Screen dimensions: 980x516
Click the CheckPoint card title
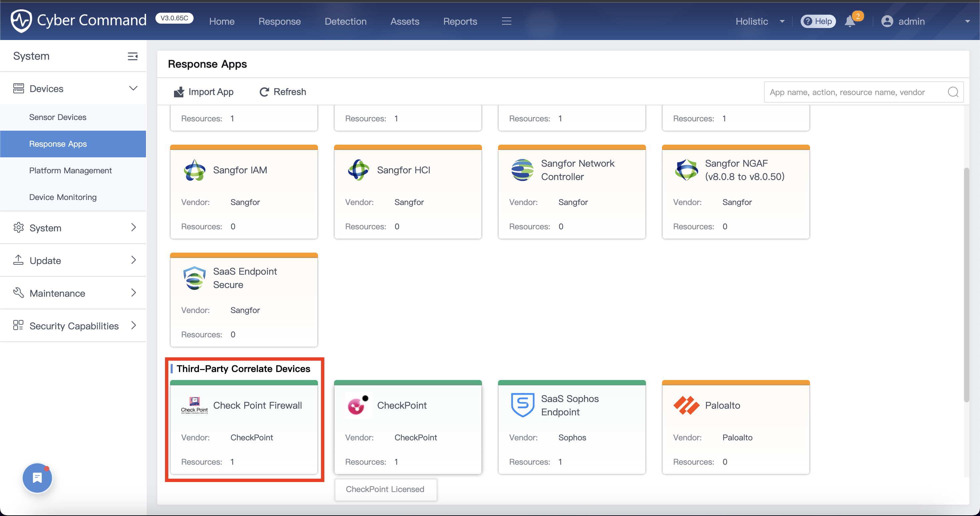point(402,405)
